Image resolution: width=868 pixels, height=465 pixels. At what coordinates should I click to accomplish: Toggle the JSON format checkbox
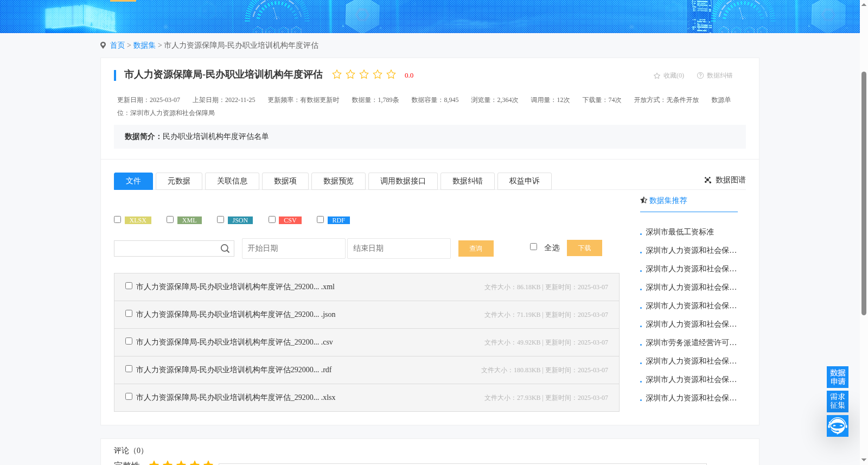(x=220, y=219)
